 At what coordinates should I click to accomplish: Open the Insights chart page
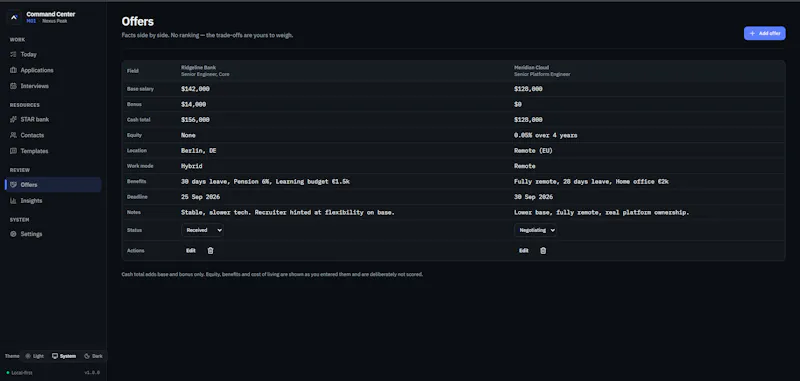pos(53,200)
